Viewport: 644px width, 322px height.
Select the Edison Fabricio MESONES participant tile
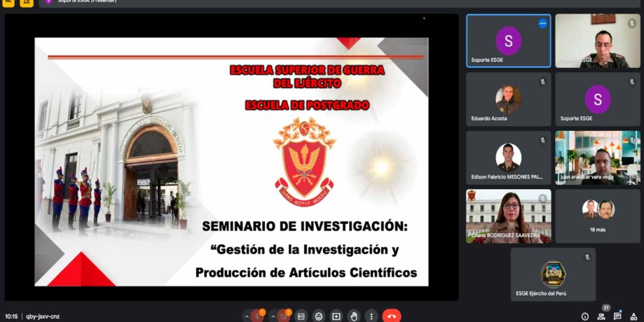coord(508,158)
